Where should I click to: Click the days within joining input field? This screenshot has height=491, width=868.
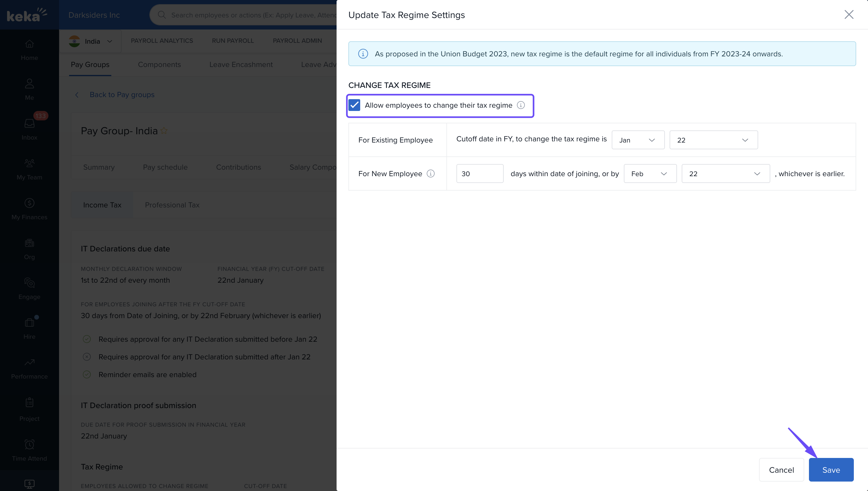[x=479, y=174]
